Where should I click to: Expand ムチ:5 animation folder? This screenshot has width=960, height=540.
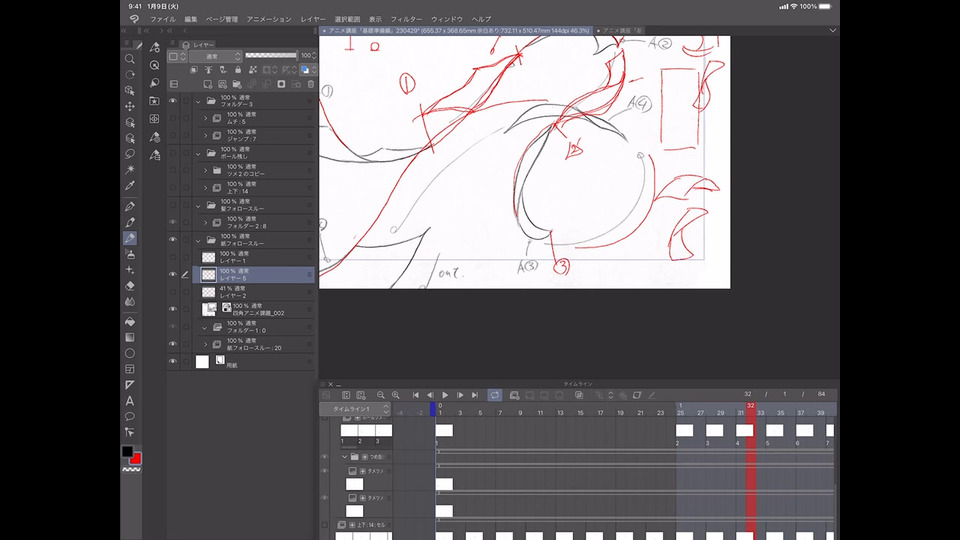point(206,118)
